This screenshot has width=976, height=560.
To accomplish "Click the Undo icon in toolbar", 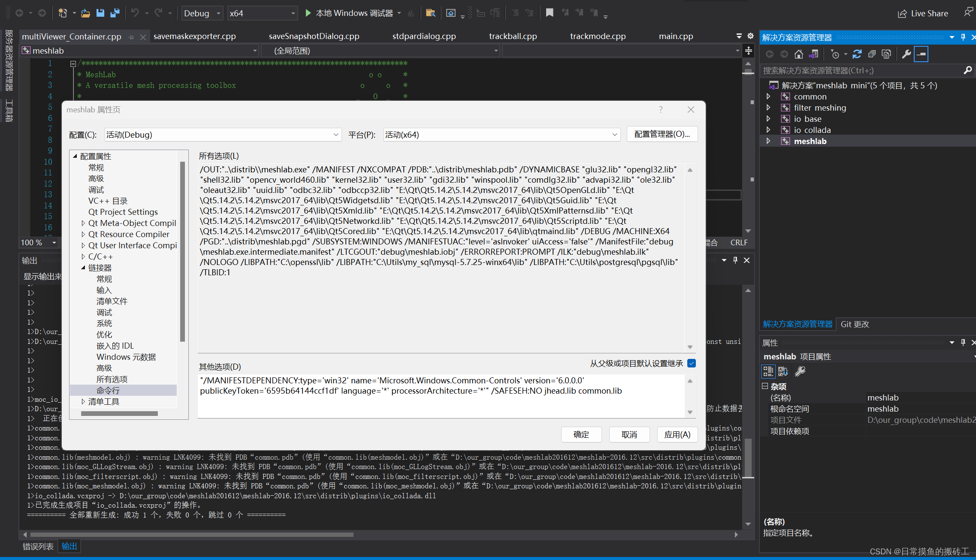I will (x=136, y=13).
